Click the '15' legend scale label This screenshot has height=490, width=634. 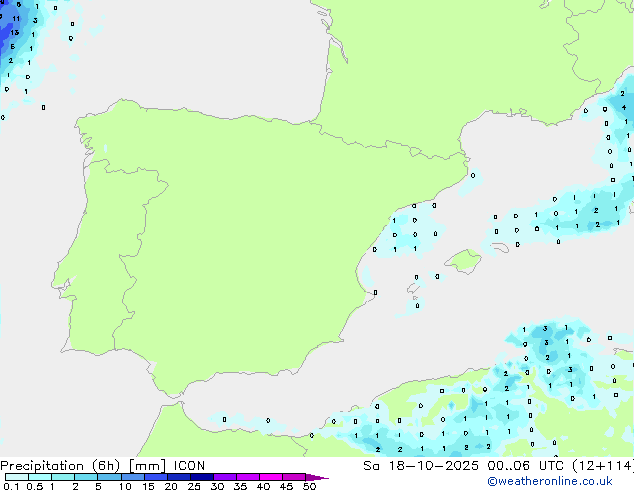click(x=148, y=486)
